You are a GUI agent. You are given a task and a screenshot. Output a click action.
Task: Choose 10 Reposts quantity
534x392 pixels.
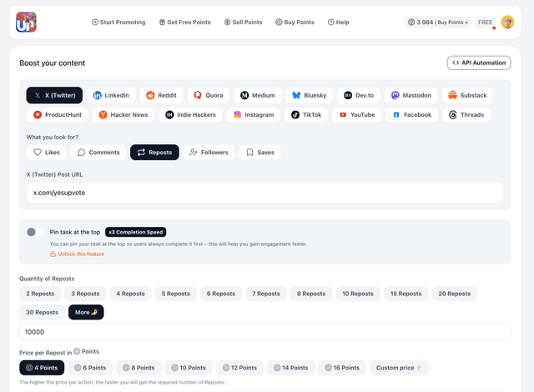pyautogui.click(x=358, y=294)
